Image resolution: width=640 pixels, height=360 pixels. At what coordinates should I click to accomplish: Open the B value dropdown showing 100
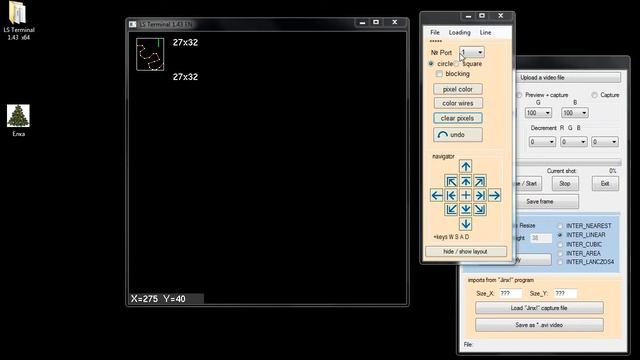[x=575, y=113]
